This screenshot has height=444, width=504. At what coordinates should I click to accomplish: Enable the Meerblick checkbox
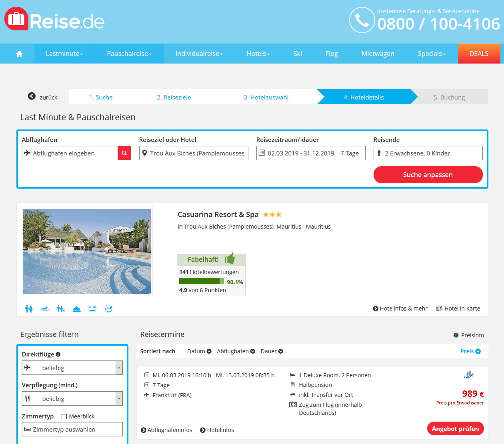(64, 416)
